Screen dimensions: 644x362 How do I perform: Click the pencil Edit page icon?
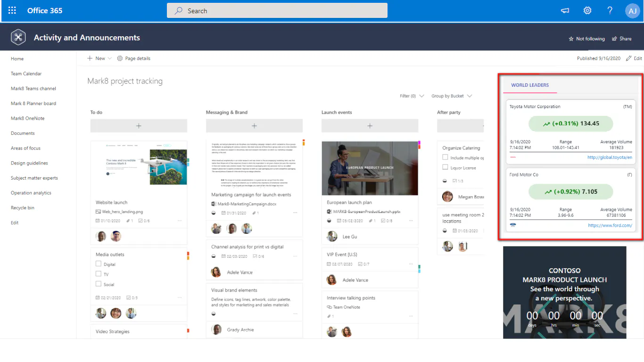tap(628, 58)
